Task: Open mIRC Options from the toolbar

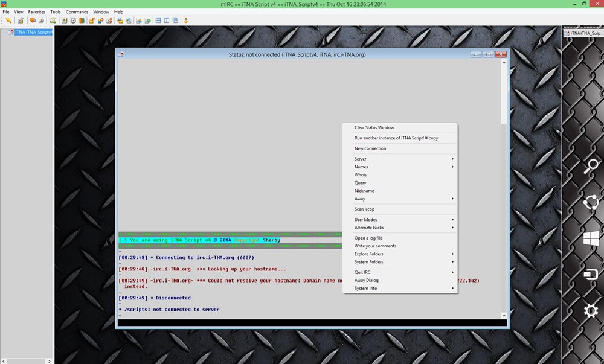Action: [21, 21]
